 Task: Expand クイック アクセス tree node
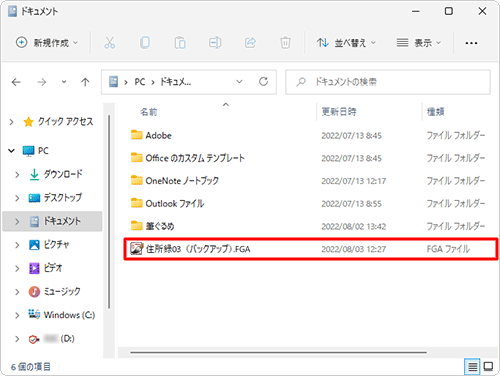(x=11, y=122)
